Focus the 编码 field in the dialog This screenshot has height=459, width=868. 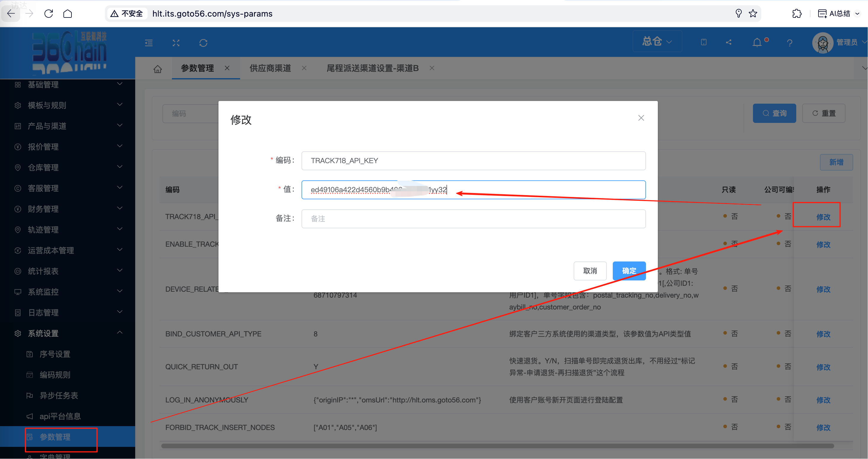[x=473, y=161]
